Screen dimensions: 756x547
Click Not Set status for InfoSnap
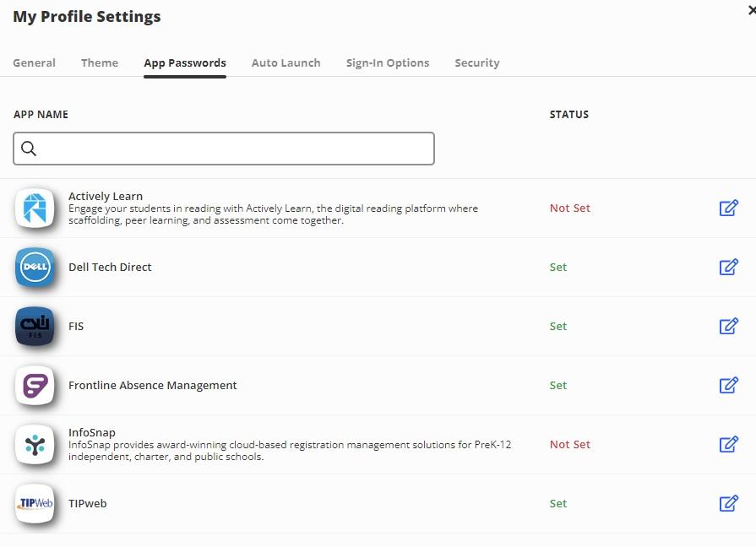pyautogui.click(x=570, y=444)
